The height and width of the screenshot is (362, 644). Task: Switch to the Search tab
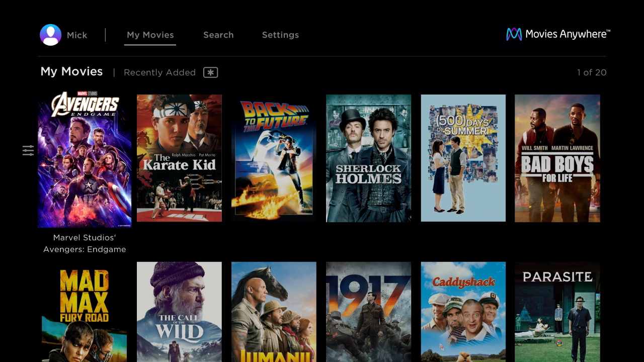(x=218, y=35)
